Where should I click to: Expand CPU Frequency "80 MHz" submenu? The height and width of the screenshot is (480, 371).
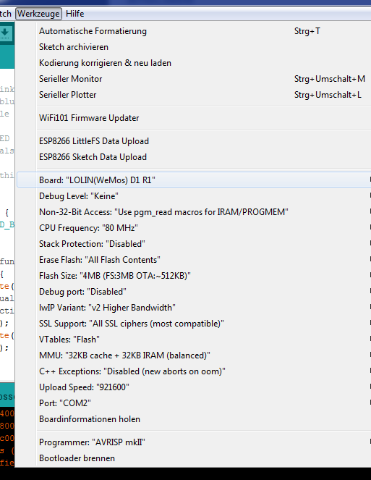coord(193,228)
